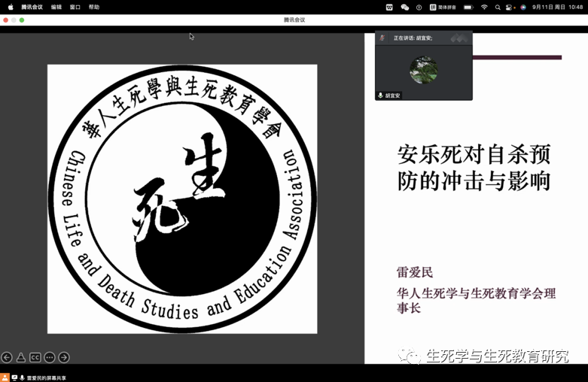Click the screen sharing monitor icon in the bottom bar
The image size is (588, 382).
coord(14,378)
